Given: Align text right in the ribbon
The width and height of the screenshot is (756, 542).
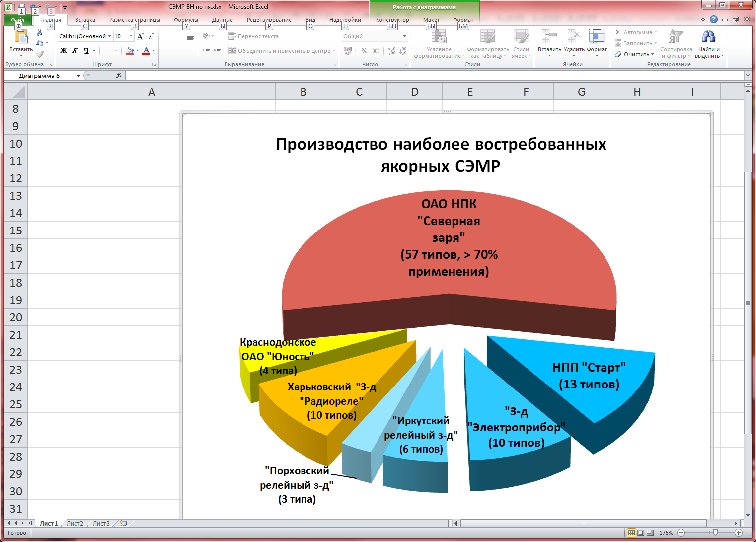Looking at the screenshot, I should coord(190,51).
